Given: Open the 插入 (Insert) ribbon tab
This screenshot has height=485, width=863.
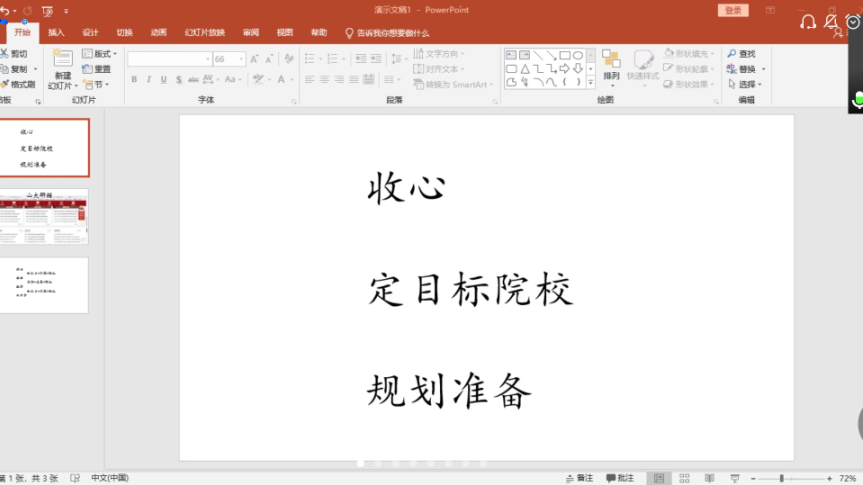Looking at the screenshot, I should tap(56, 32).
